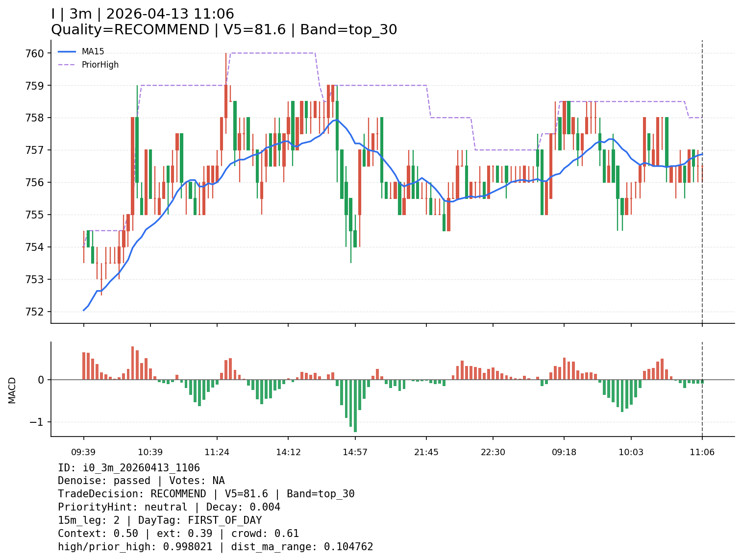Click the high/prior_high ratio text line
Viewport: 742px width, 560px height.
point(216,547)
